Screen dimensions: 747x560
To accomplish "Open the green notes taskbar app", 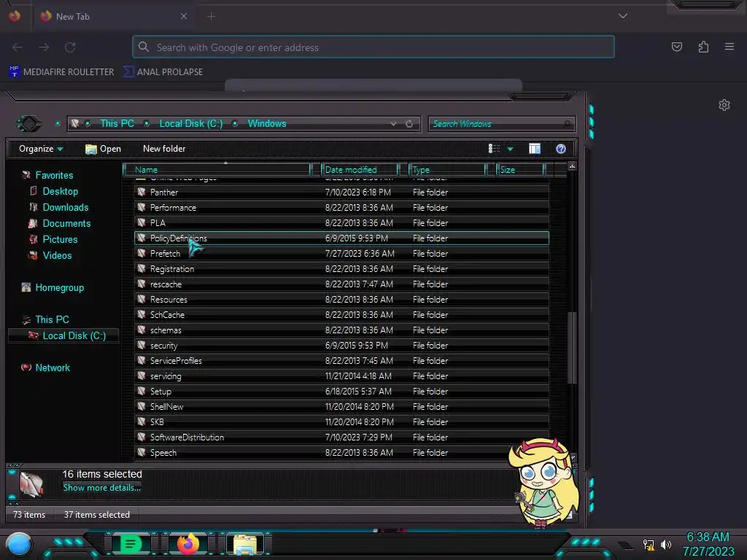I will click(x=131, y=544).
